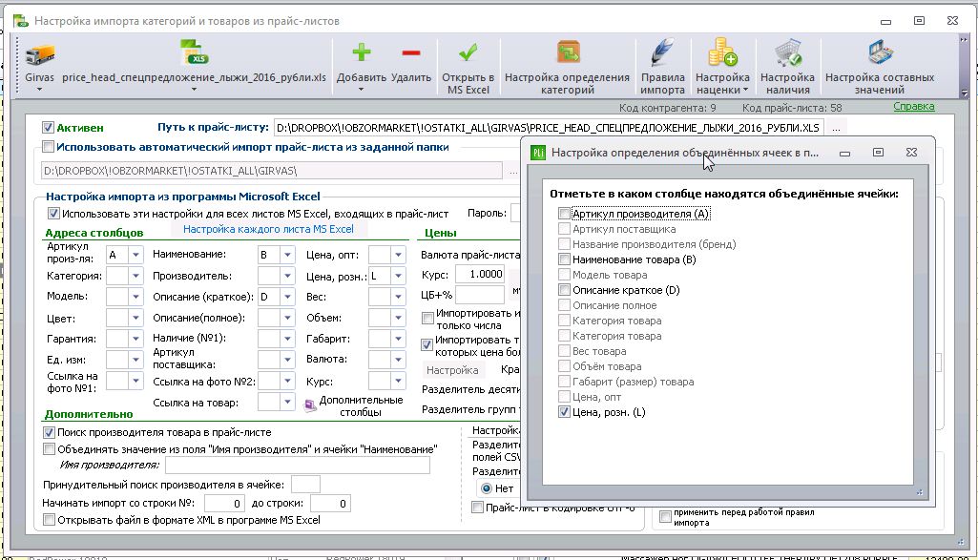Click the Путь к прайс-листу path field

click(x=549, y=128)
